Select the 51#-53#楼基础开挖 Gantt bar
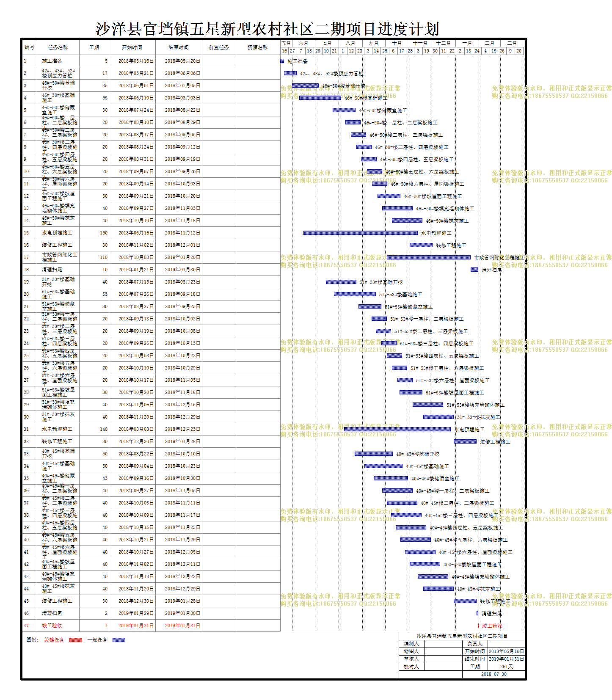Image resolution: width=612 pixels, height=700 pixels. click(x=341, y=282)
